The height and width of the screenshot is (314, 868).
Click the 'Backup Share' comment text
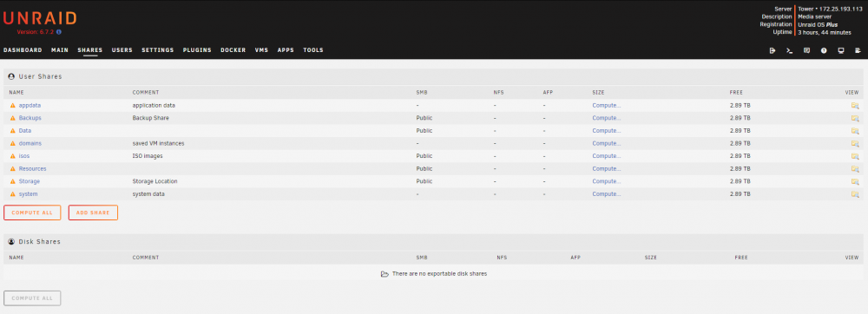(150, 118)
